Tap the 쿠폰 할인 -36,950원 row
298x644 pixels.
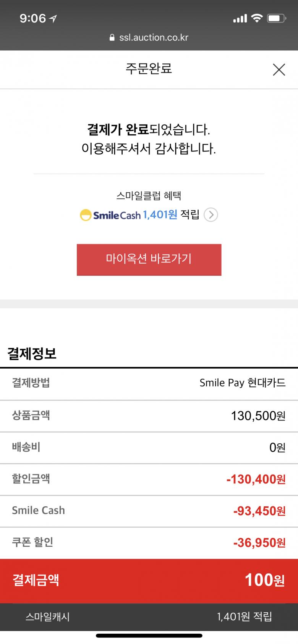pos(149,543)
